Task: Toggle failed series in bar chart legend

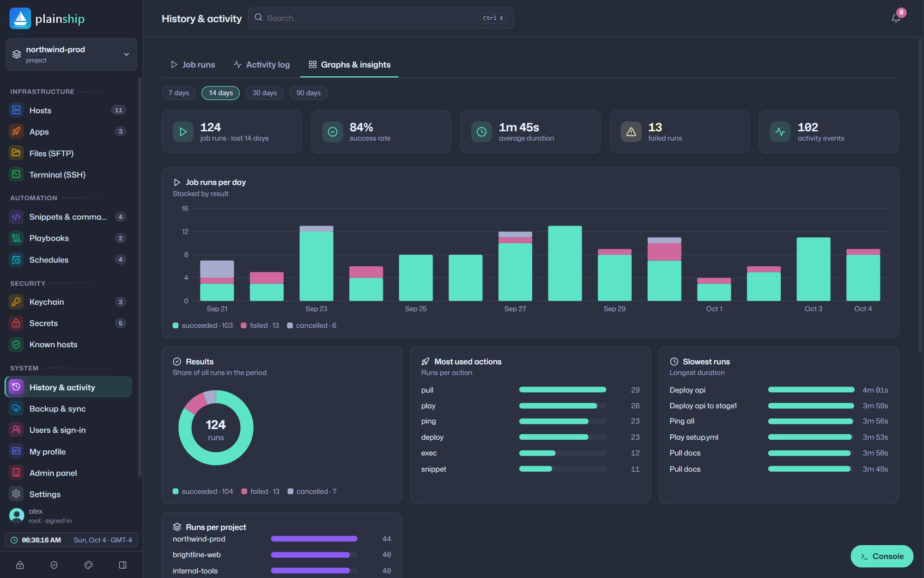Action: (260, 326)
